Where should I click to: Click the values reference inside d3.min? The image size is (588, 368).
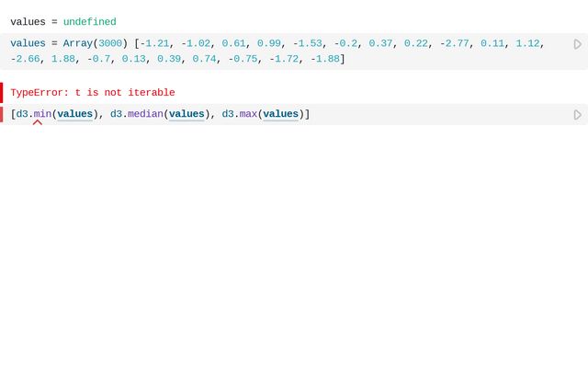point(75,114)
